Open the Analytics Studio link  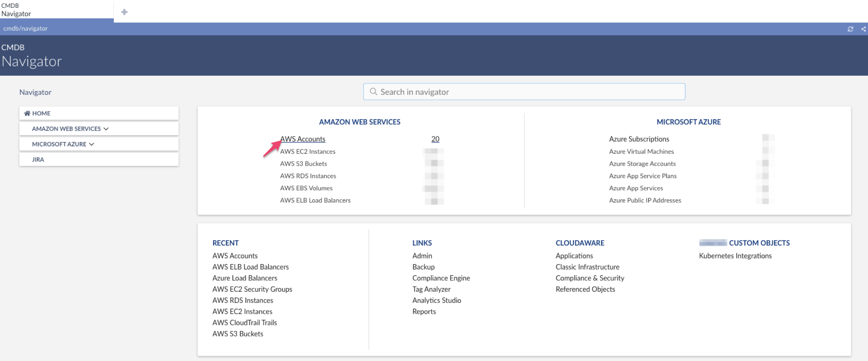(437, 300)
